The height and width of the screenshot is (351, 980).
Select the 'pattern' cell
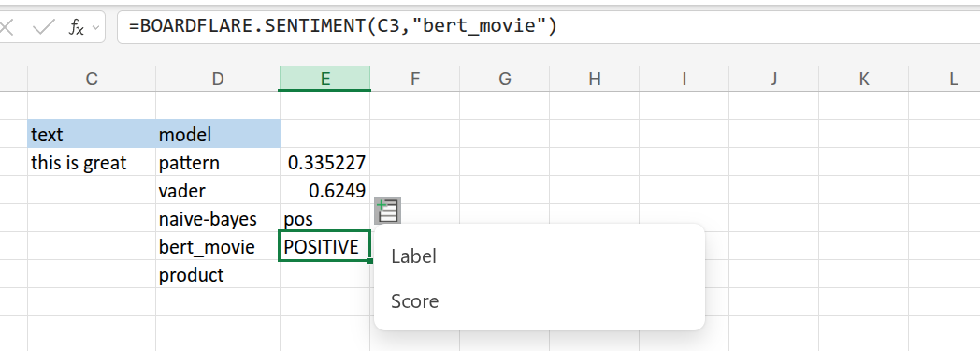pos(218,163)
